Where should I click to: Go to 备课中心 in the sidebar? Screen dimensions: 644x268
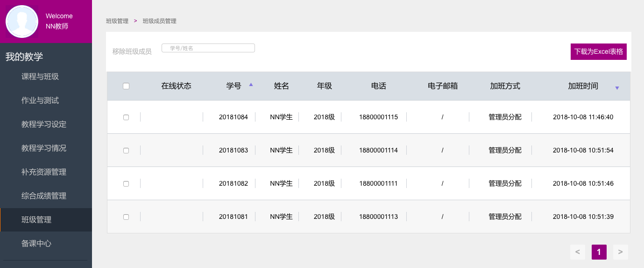36,244
